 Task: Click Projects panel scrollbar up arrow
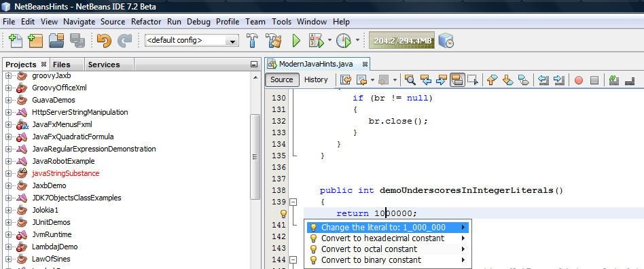tap(255, 77)
